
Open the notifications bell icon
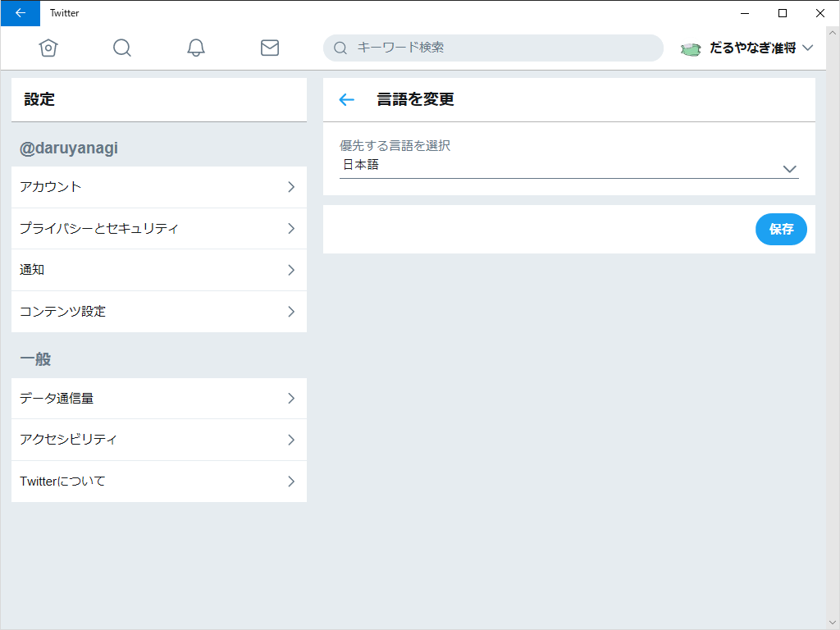196,48
